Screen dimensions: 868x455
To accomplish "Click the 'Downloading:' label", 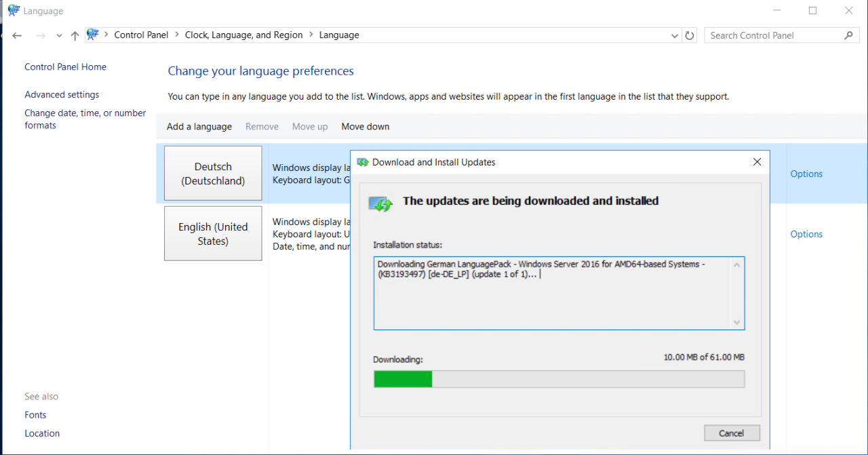I will point(397,359).
